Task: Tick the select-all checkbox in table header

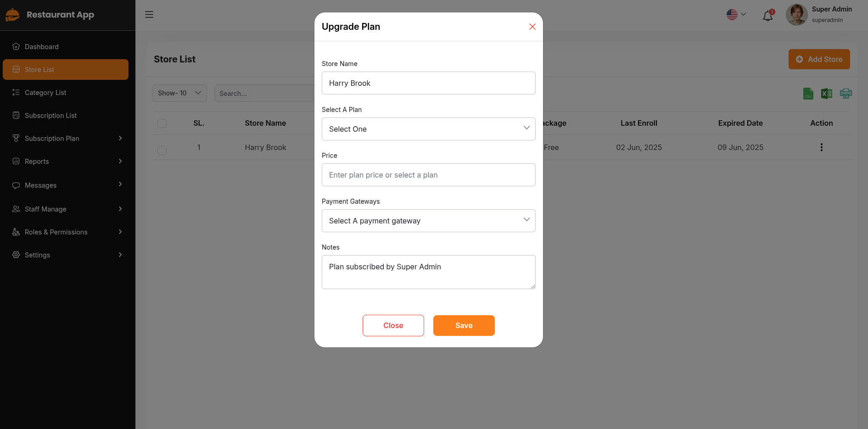Action: 162,123
